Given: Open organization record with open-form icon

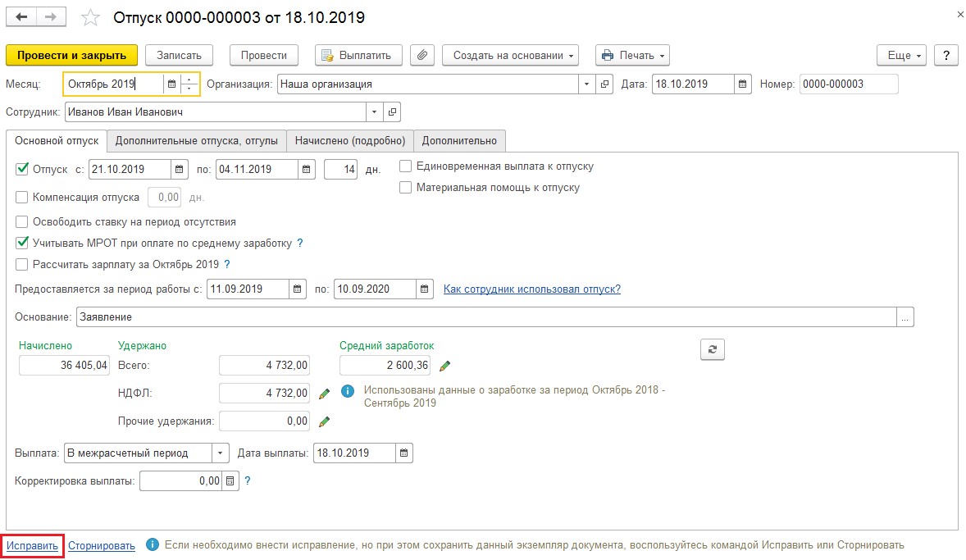Looking at the screenshot, I should (606, 84).
